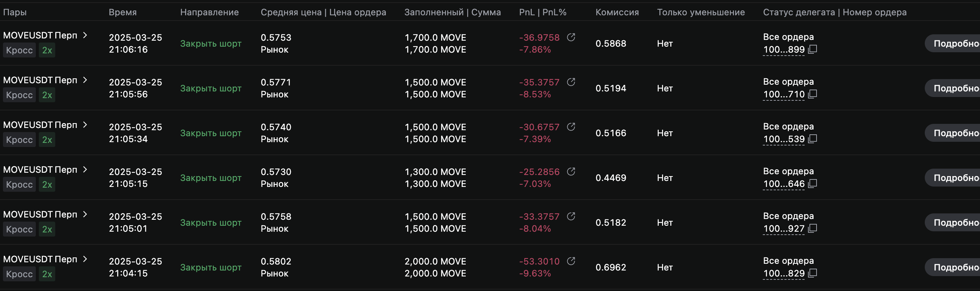Expand MOVEUSDT pair arrow in 21:04:15 row
Image resolution: width=980 pixels, height=291 pixels.
click(x=85, y=259)
